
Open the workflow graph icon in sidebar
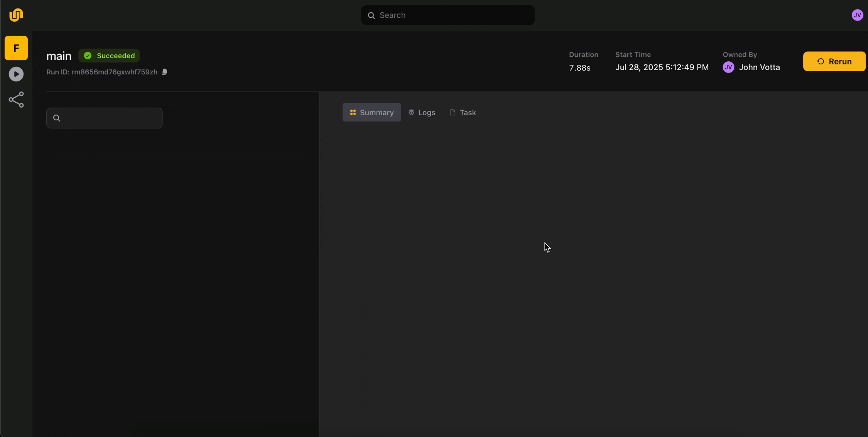click(16, 100)
